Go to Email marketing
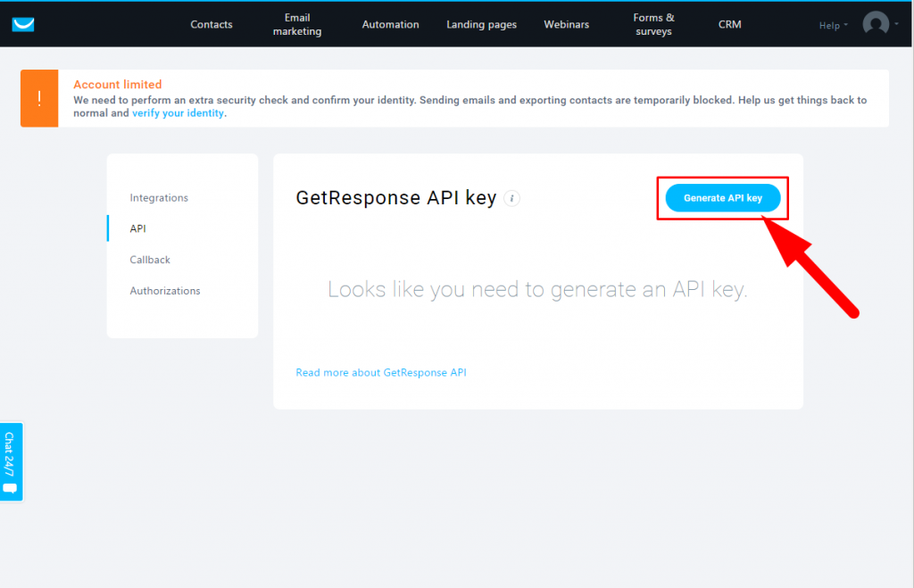 pos(297,24)
